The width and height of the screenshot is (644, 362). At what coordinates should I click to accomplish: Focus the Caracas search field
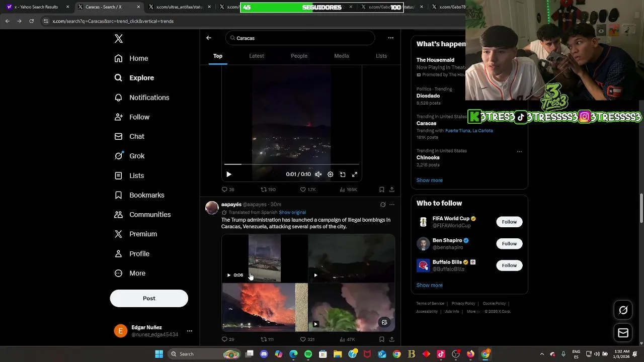(300, 38)
